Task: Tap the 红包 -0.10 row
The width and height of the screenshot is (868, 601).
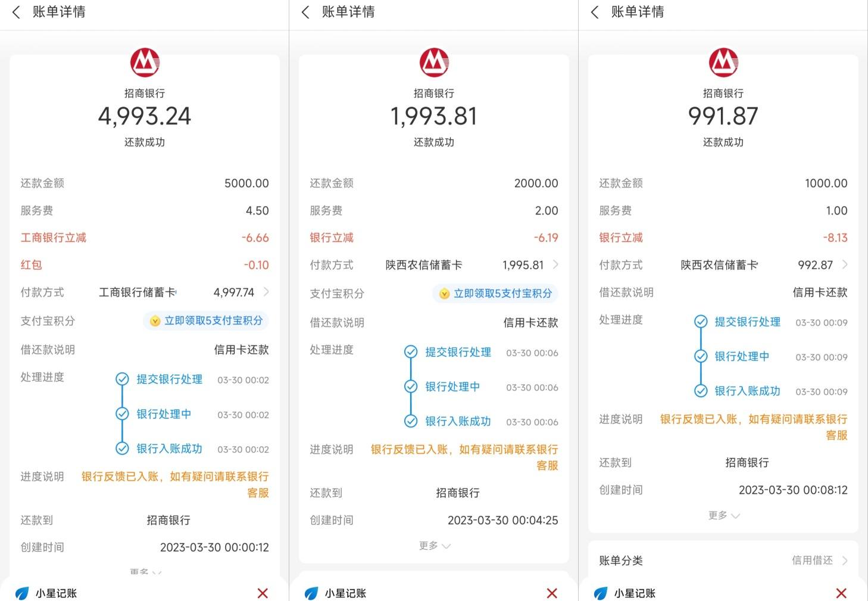Action: (x=145, y=265)
